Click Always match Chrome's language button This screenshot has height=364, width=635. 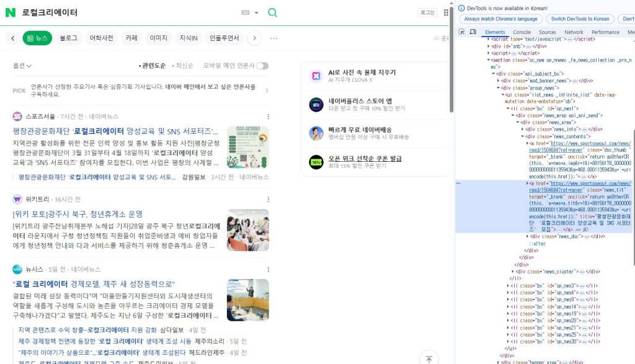[x=500, y=19]
